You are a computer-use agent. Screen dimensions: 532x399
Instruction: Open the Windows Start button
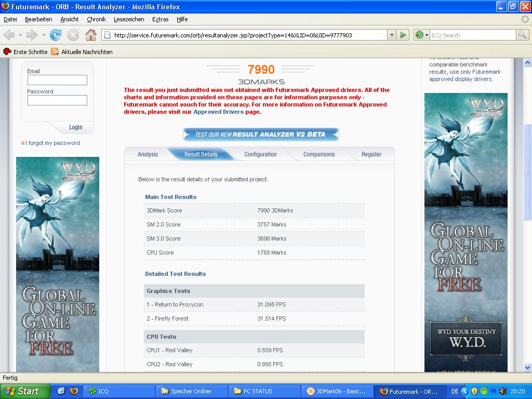point(25,391)
